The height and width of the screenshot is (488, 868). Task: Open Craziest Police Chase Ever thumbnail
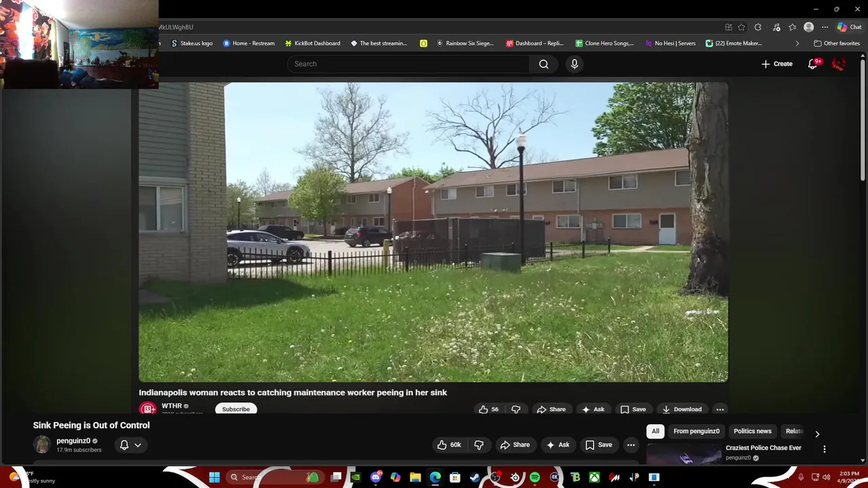(x=684, y=454)
